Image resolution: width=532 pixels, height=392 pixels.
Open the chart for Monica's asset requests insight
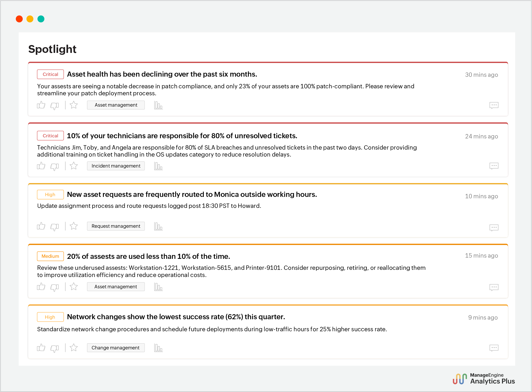158,226
